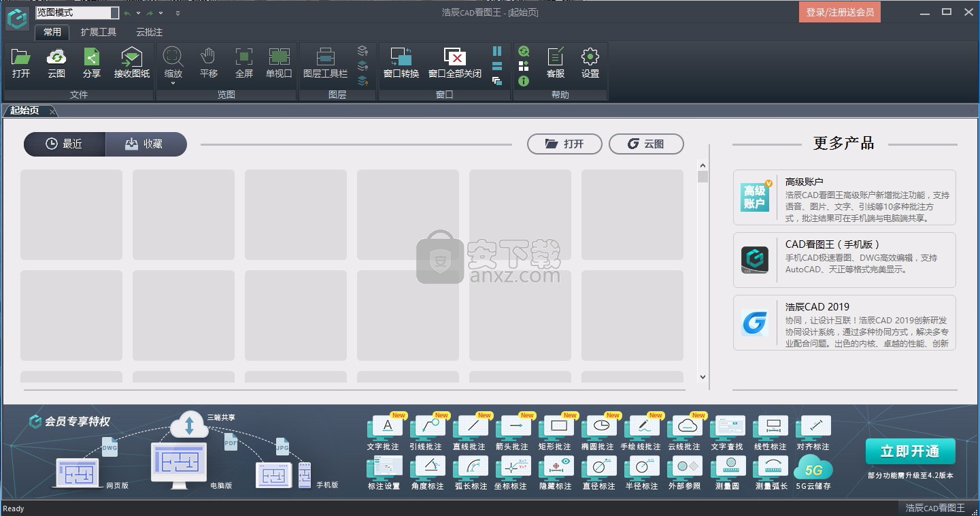The height and width of the screenshot is (516, 980).
Task: Select the 单视口 single viewport icon
Action: [x=279, y=63]
